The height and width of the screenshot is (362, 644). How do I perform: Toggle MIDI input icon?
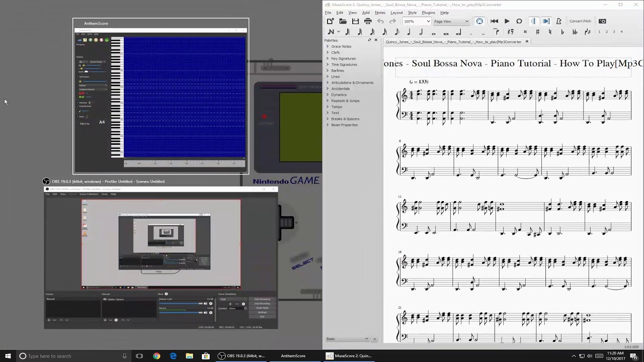(x=479, y=21)
